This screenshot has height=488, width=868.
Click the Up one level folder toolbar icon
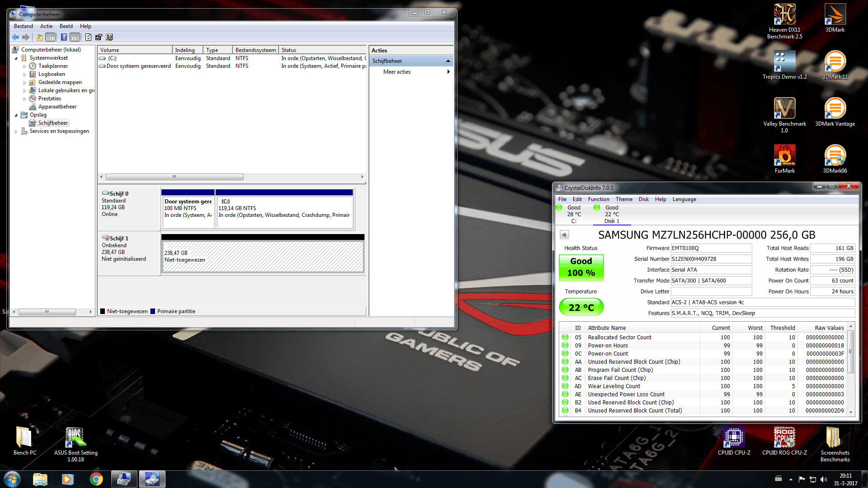pyautogui.click(x=40, y=38)
